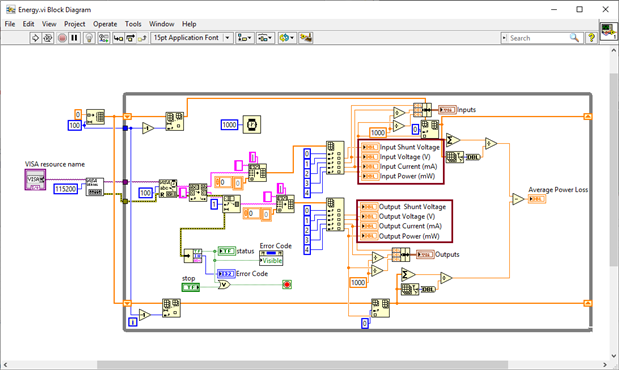Select Input Shunt Voltage terminal
The height and width of the screenshot is (370, 619).
(x=370, y=147)
